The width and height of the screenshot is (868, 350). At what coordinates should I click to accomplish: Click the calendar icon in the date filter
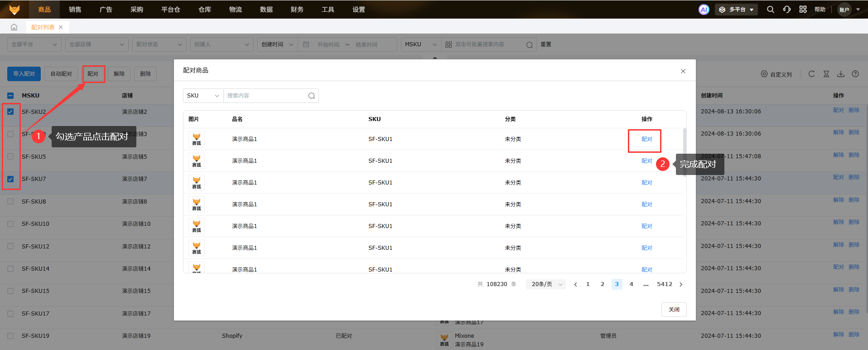(x=306, y=44)
